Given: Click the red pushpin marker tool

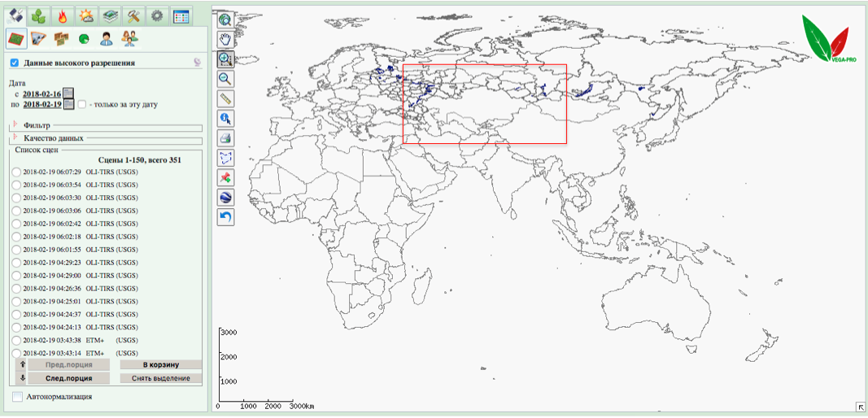Looking at the screenshot, I should [x=225, y=177].
